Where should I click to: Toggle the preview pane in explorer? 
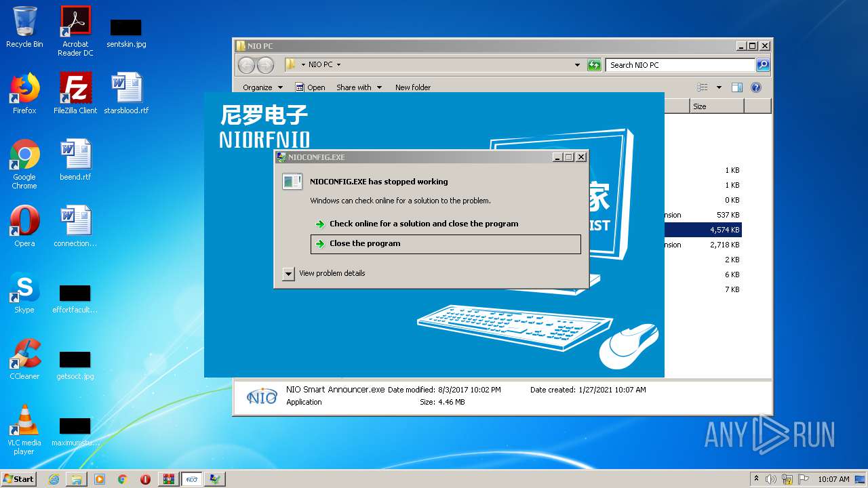tap(737, 87)
